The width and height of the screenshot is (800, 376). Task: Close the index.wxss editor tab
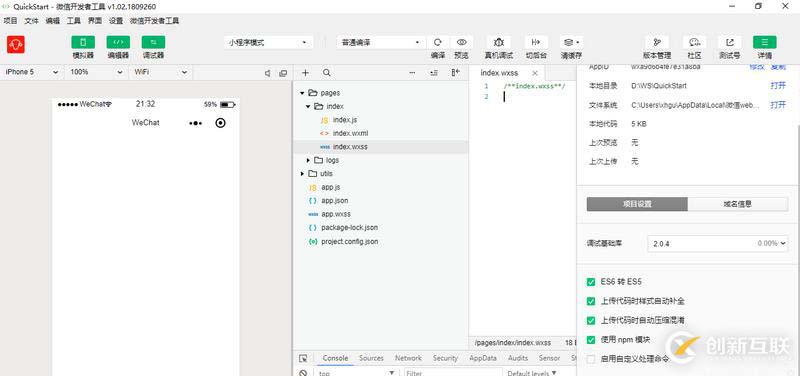click(535, 73)
